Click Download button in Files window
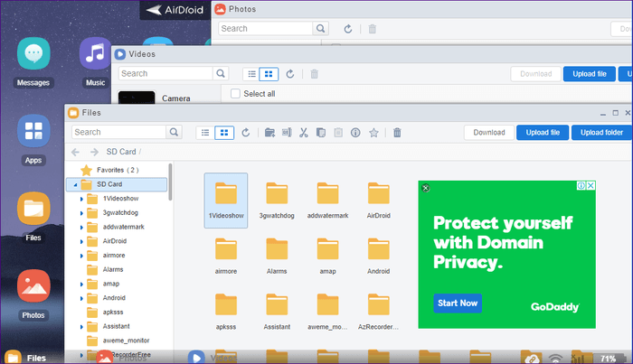633x364 pixels. [x=489, y=133]
